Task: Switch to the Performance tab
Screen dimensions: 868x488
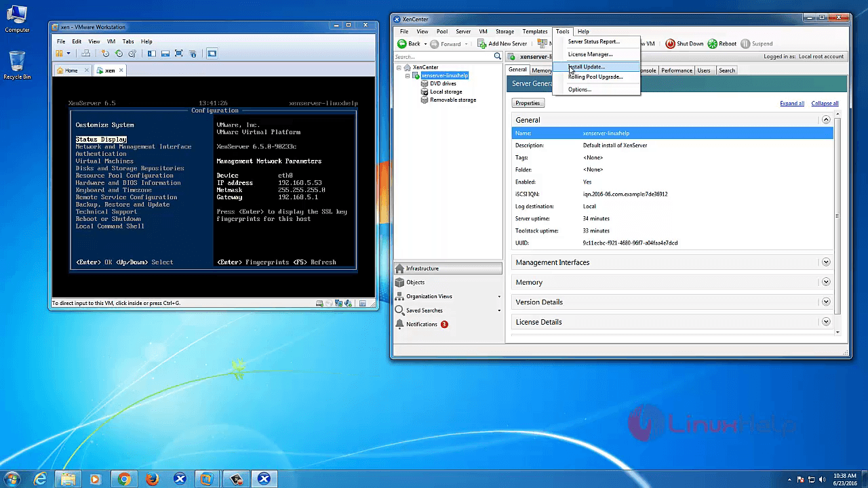Action: [677, 70]
